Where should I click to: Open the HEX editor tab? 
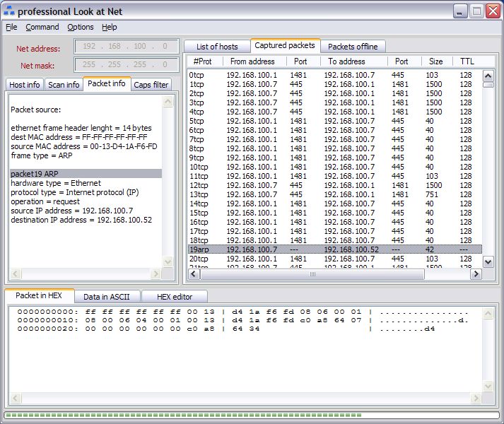tap(175, 297)
